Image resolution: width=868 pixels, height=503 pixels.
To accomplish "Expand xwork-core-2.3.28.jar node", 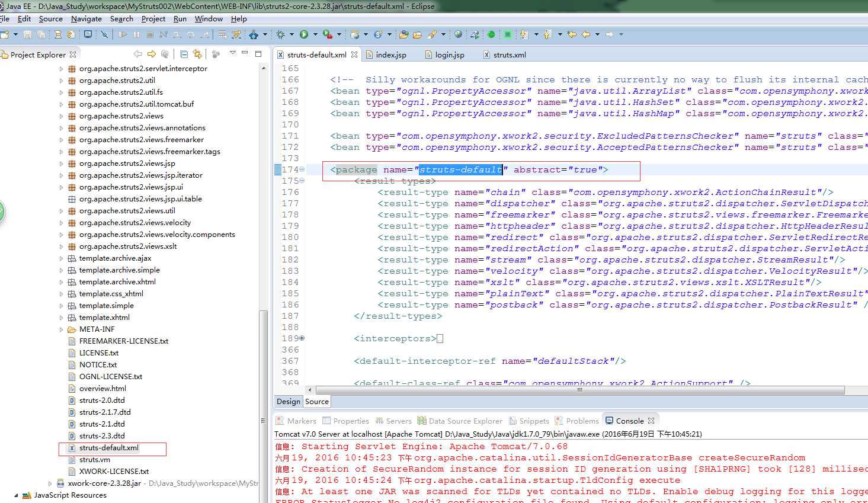I will pos(50,483).
